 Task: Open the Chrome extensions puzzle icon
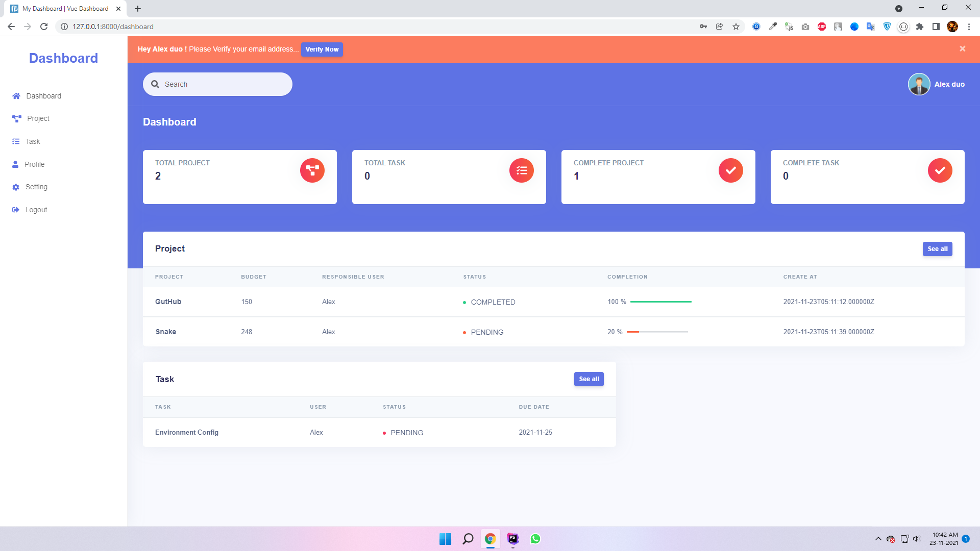[x=920, y=27]
